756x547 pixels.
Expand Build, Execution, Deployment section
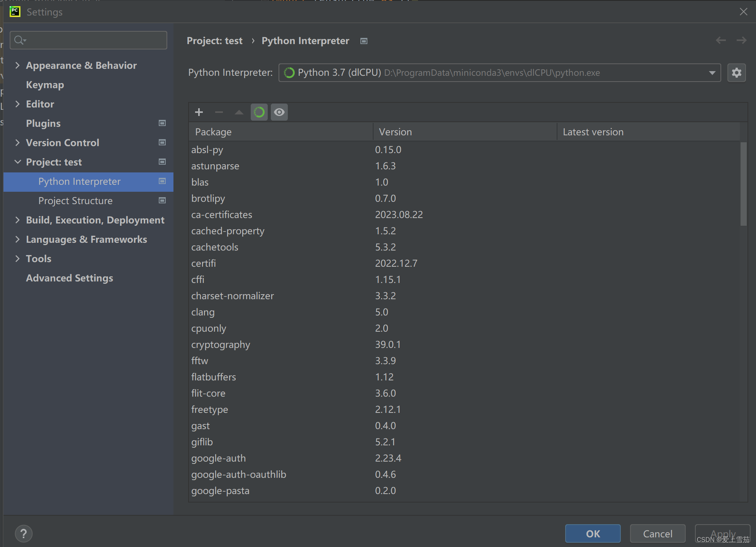[17, 220]
